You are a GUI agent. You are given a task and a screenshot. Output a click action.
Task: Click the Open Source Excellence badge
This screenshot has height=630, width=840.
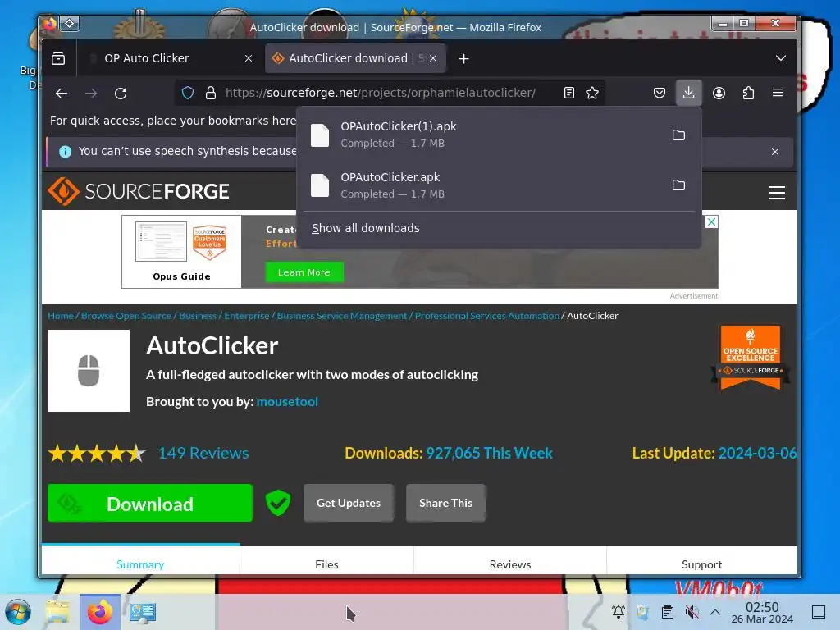point(750,358)
